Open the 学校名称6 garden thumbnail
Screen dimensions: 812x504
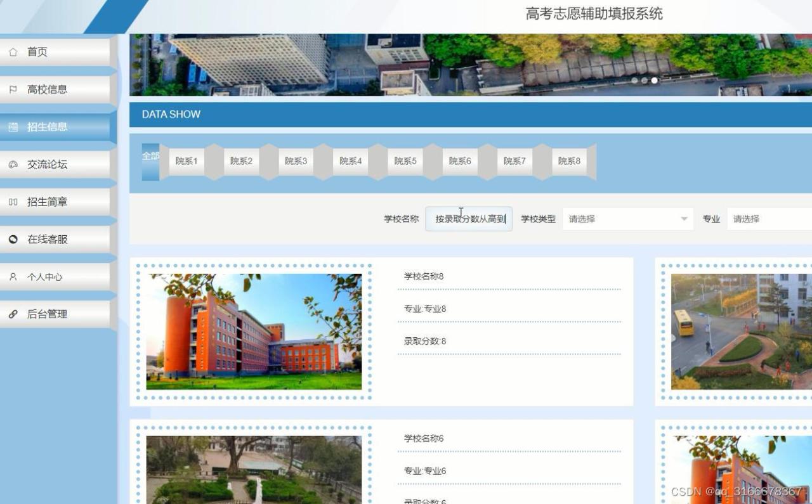[254, 470]
